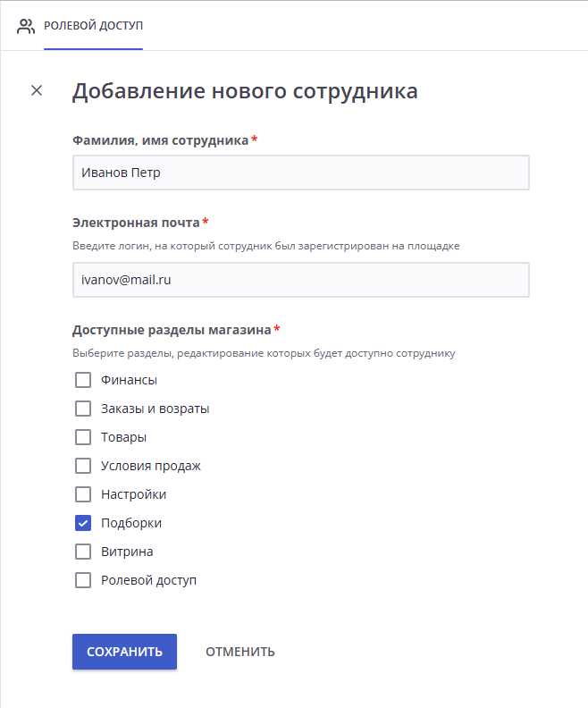
Task: Check the Товары checkbox
Action: pos(83,437)
